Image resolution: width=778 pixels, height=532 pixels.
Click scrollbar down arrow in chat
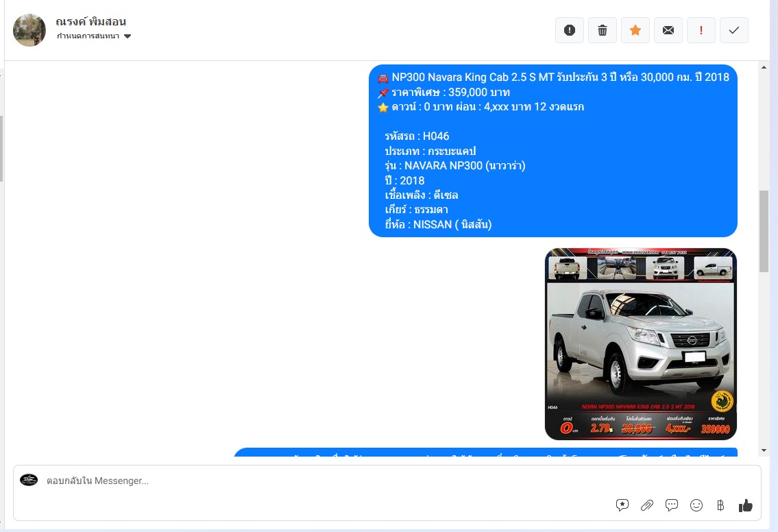[x=764, y=450]
